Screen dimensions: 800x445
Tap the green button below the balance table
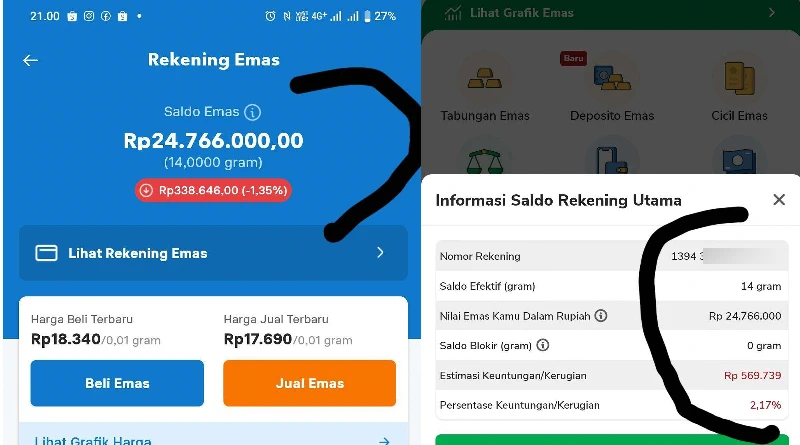pos(612,440)
